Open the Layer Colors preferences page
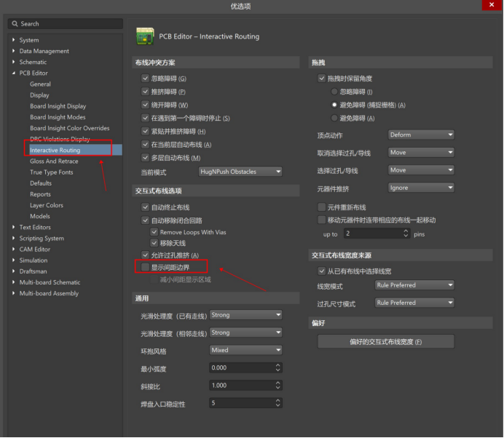504x438 pixels. [x=47, y=205]
